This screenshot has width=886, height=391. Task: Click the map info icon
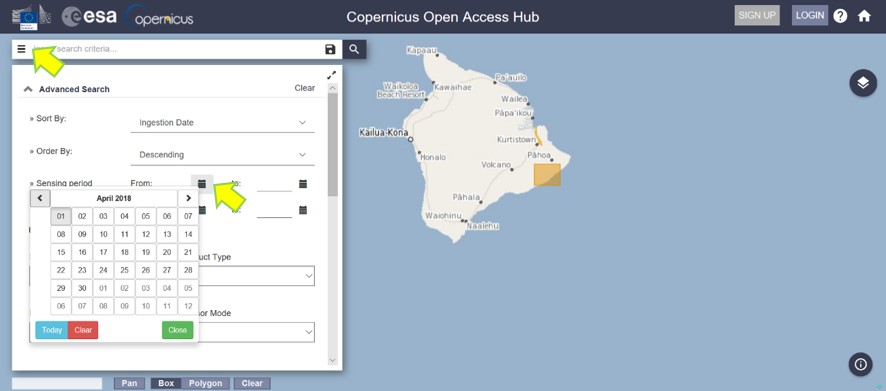[861, 364]
